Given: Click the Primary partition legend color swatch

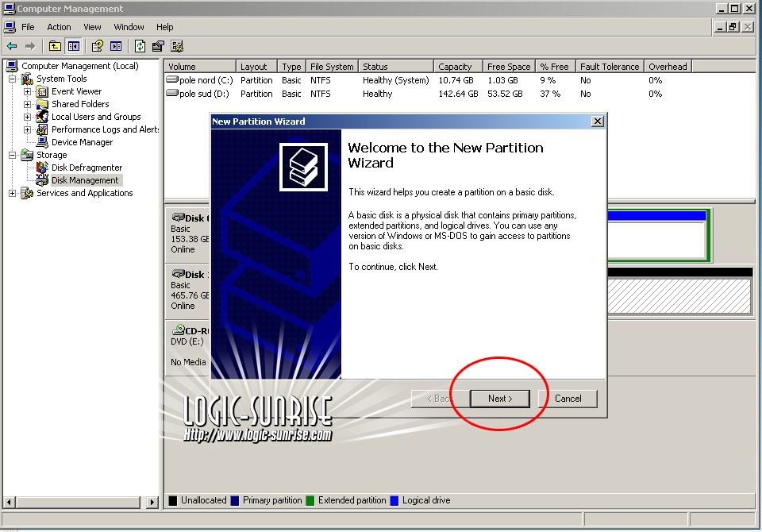Looking at the screenshot, I should 235,501.
